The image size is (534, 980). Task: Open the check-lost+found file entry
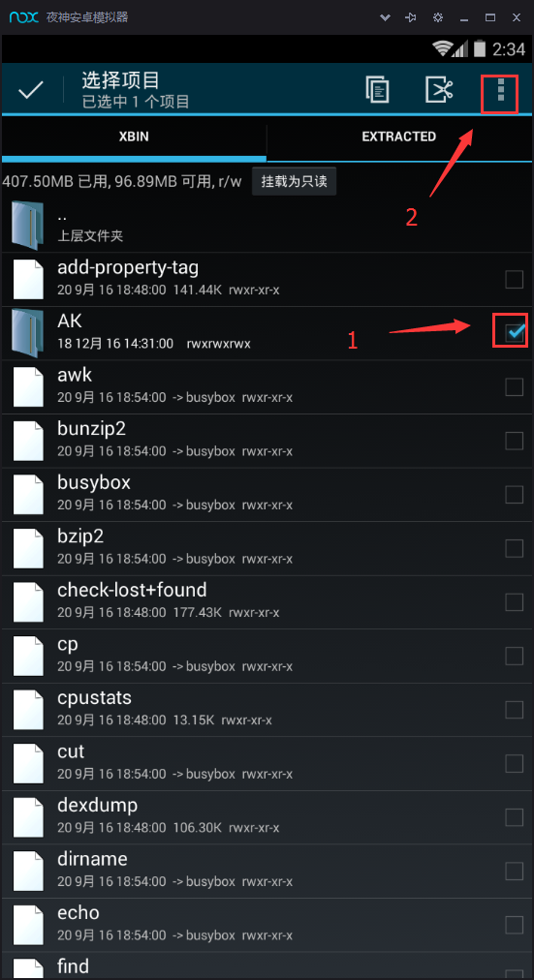[x=267, y=602]
